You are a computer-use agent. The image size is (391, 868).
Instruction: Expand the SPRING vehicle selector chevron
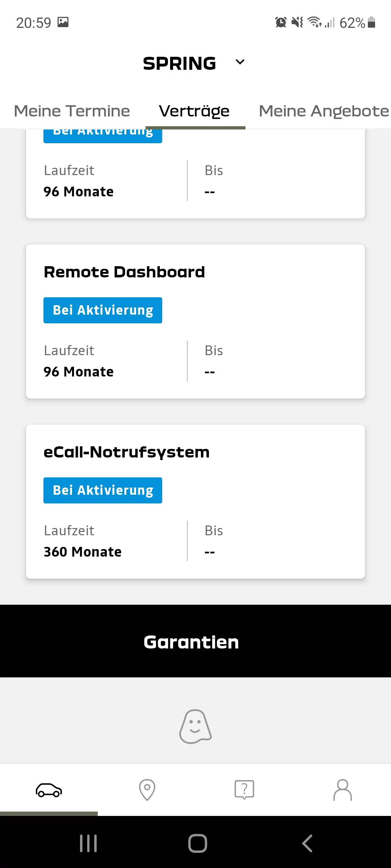tap(240, 62)
